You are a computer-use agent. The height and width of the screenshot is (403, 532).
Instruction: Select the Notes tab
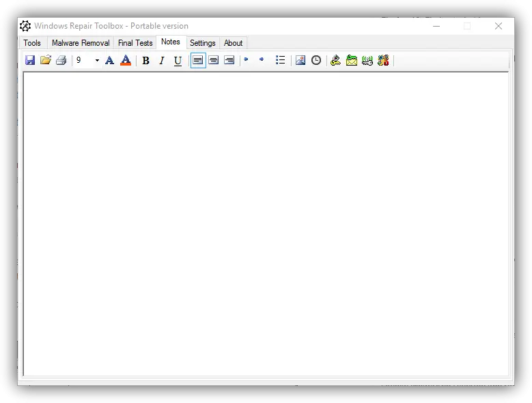pos(171,42)
